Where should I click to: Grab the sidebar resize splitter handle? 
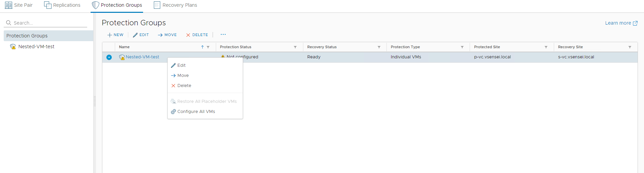(x=95, y=101)
